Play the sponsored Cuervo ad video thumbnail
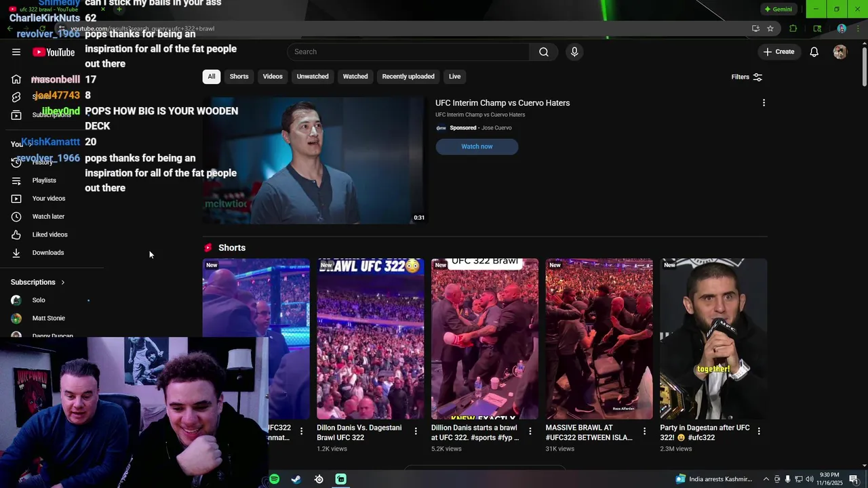868x488 pixels. [315, 161]
